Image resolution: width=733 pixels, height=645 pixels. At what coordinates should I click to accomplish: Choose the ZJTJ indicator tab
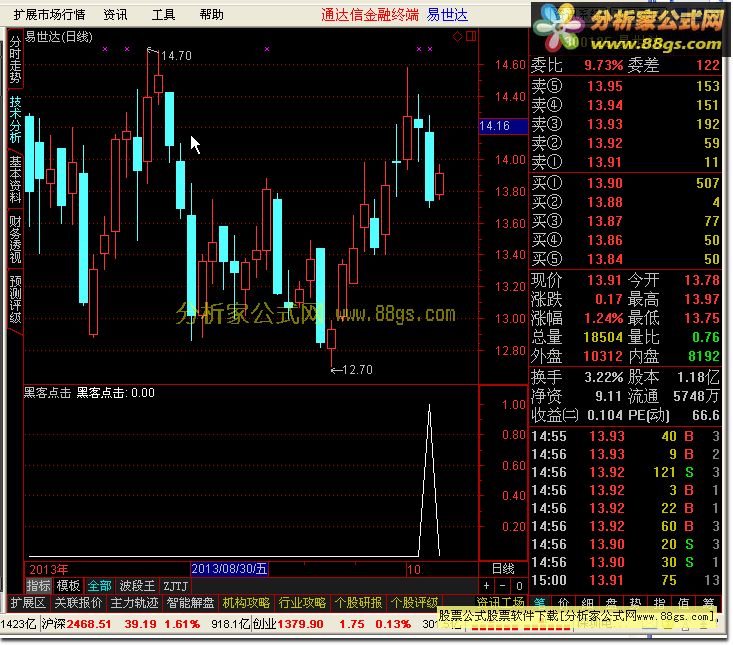coord(176,586)
